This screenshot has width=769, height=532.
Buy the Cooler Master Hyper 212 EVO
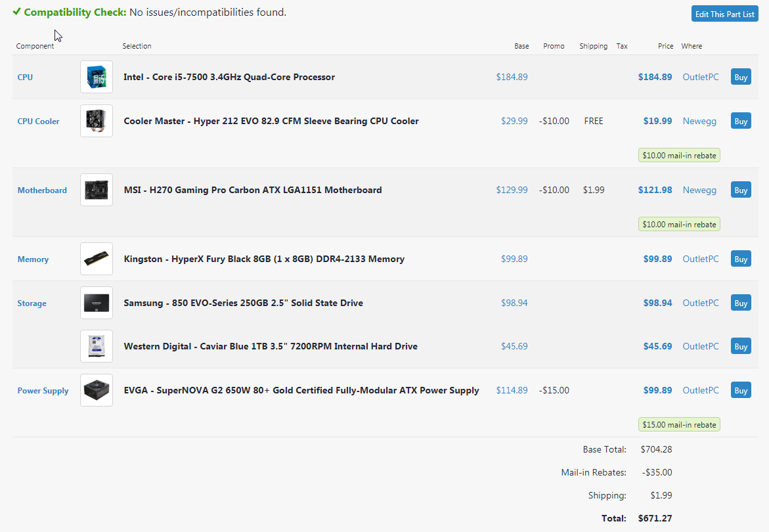point(741,121)
